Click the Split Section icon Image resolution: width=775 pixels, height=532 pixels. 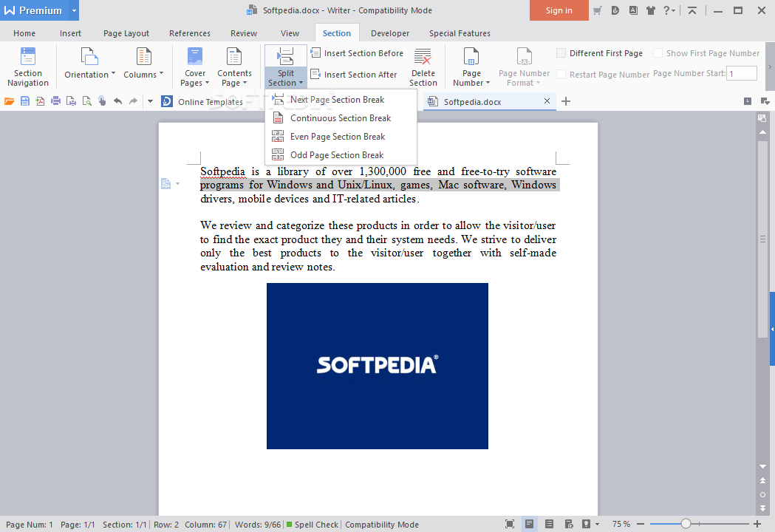click(285, 57)
